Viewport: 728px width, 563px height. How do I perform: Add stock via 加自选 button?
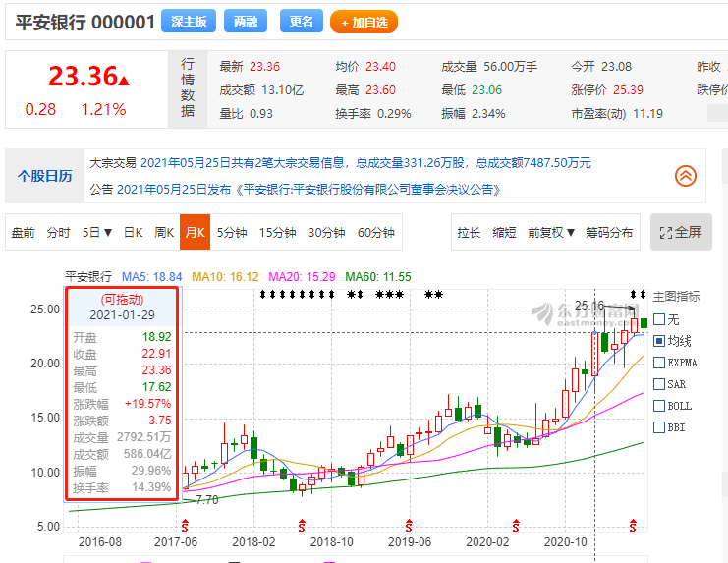pyautogui.click(x=364, y=23)
